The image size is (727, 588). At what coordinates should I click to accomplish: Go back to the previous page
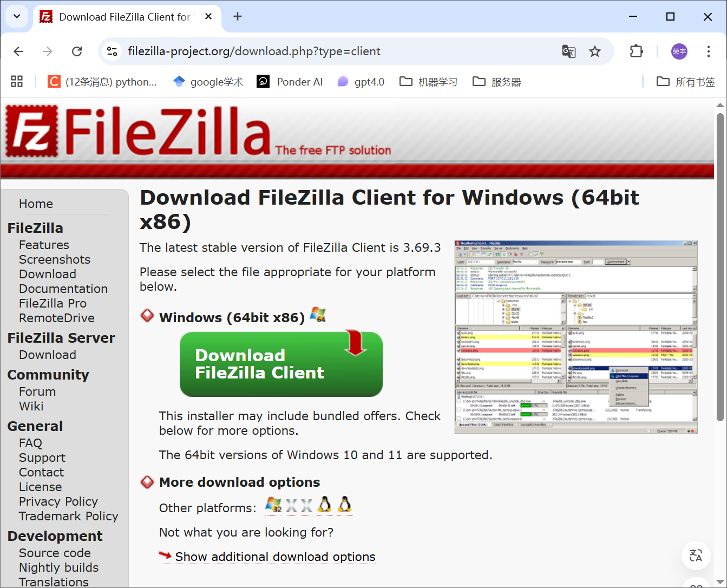click(19, 51)
